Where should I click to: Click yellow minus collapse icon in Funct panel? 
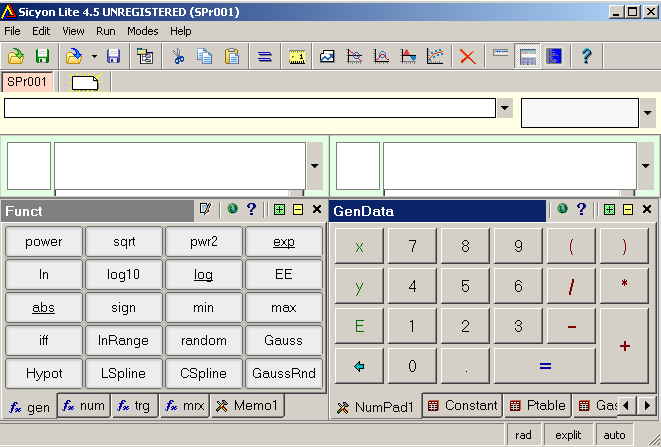(x=298, y=209)
